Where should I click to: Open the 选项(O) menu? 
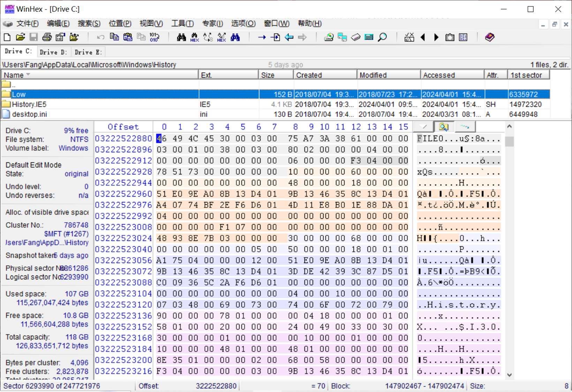(243, 23)
